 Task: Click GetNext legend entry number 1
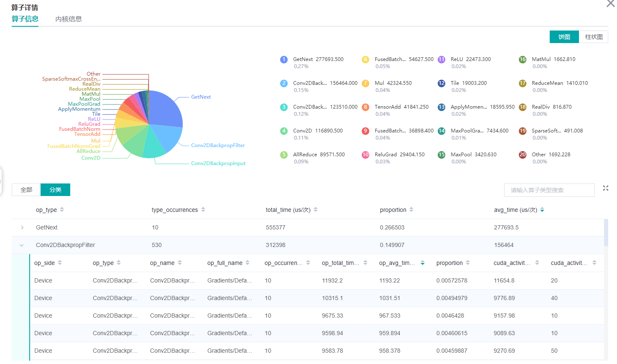click(312, 59)
